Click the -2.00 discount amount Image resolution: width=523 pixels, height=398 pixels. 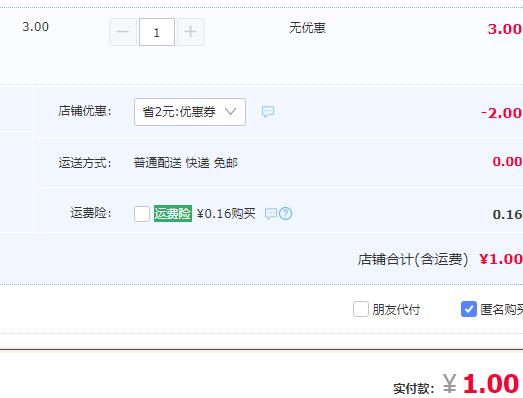(x=501, y=113)
